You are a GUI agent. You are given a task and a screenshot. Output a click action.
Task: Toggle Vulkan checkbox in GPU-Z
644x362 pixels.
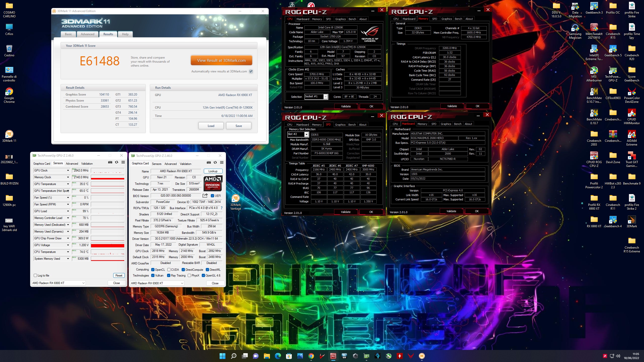[x=153, y=276]
